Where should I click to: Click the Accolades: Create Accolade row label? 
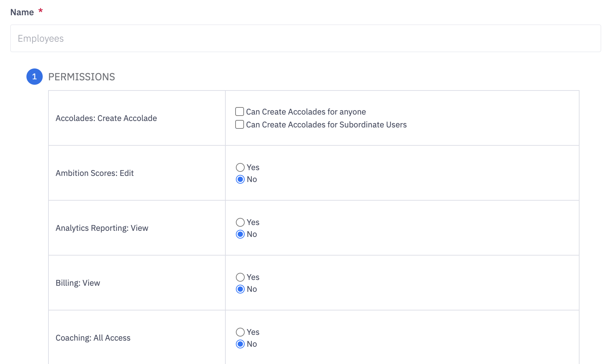click(x=106, y=118)
